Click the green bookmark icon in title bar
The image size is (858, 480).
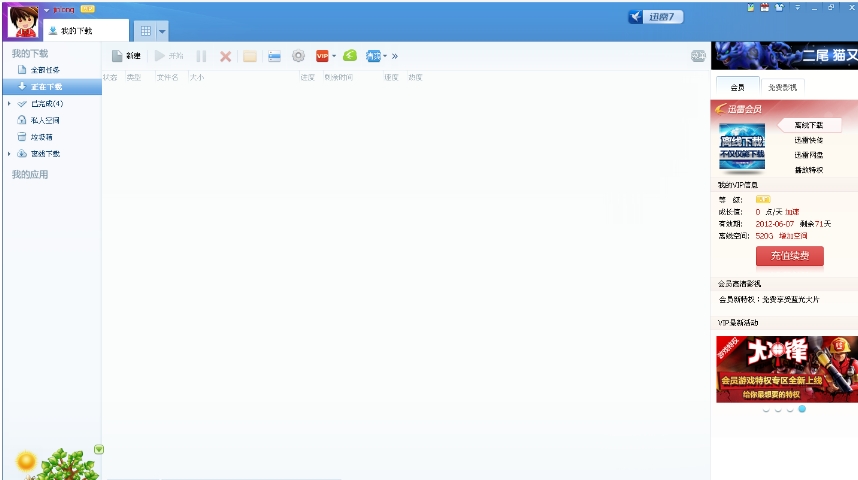pyautogui.click(x=751, y=7)
